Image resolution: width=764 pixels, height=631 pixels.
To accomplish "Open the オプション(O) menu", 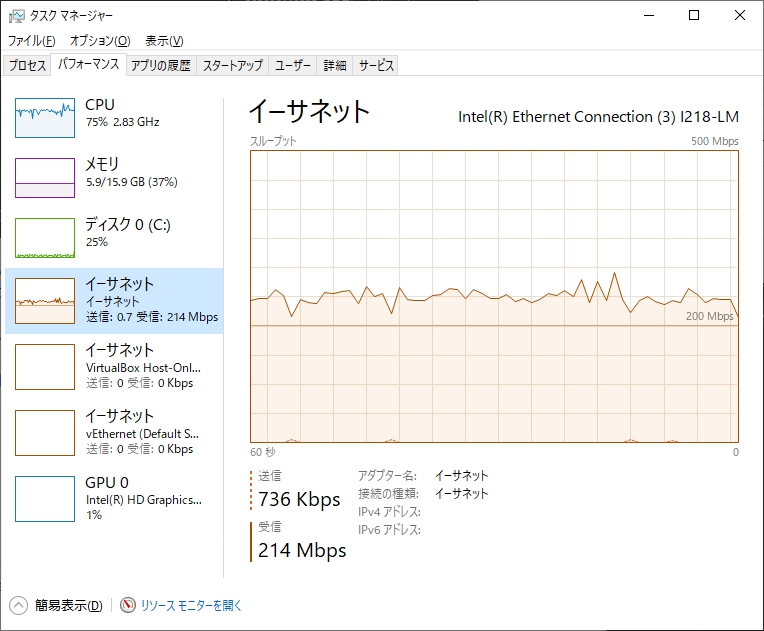I will pyautogui.click(x=100, y=41).
